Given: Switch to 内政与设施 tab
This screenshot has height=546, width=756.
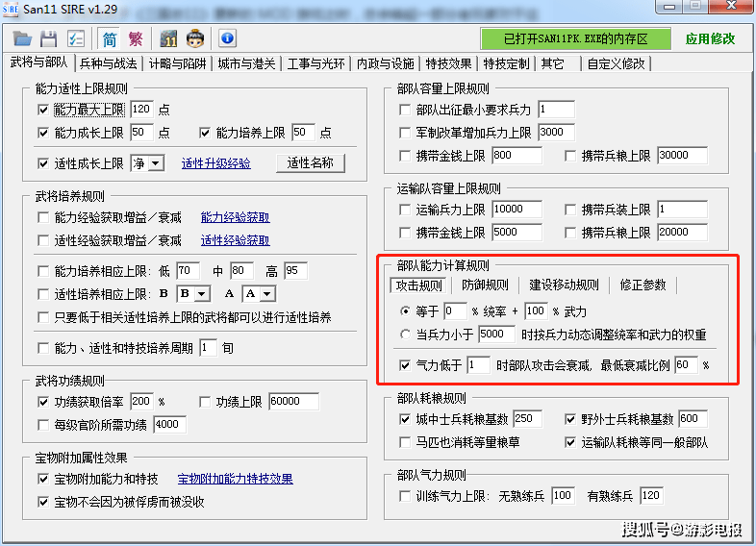Looking at the screenshot, I should pyautogui.click(x=386, y=63).
